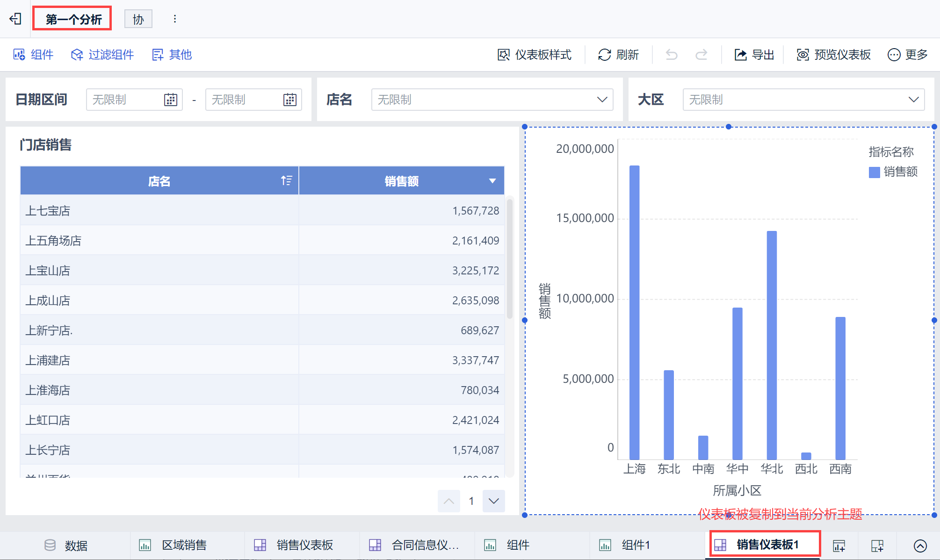Open 仪表板样式 dashboard style settings
940x560 pixels.
click(534, 55)
